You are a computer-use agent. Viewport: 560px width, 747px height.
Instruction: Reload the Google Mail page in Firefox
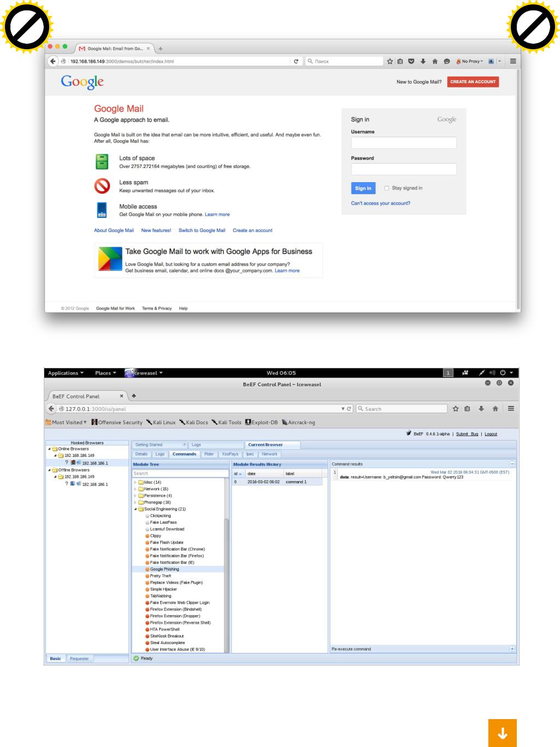pyautogui.click(x=296, y=61)
